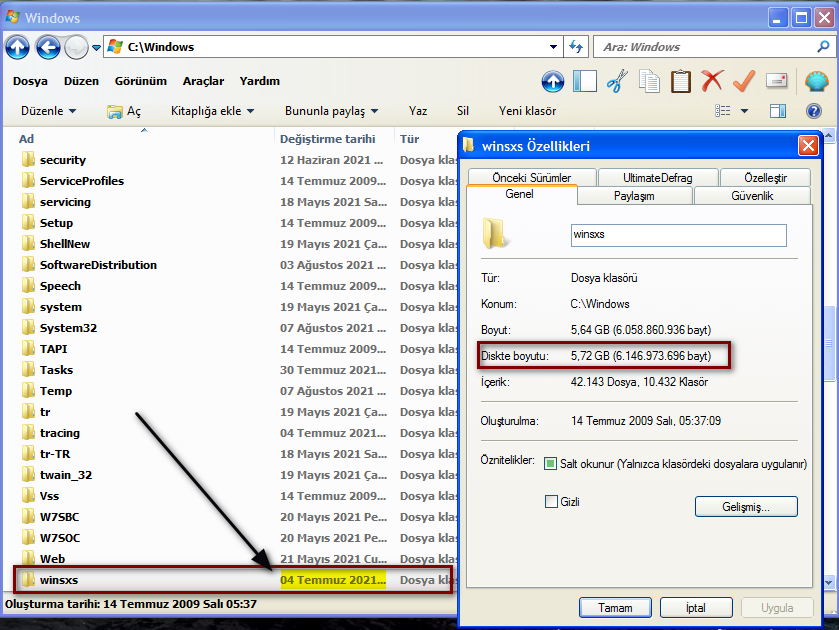Open the Gelişmiş advanced attributes button
This screenshot has height=630, width=839.
click(x=746, y=506)
